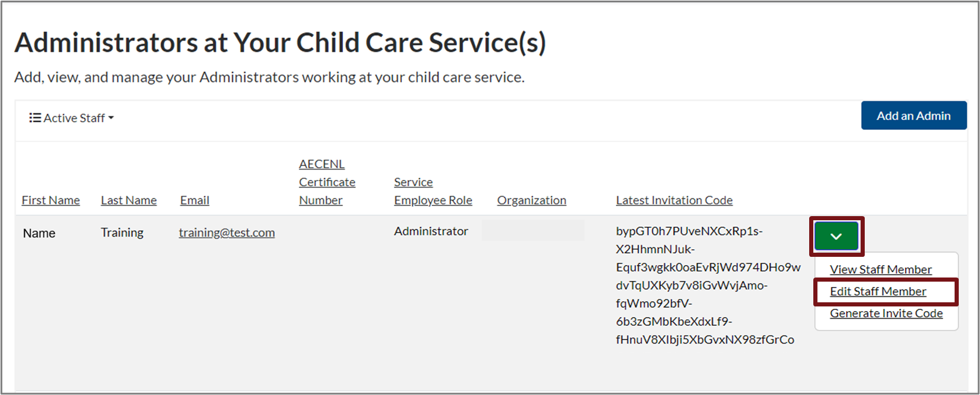Choose Edit Staff Member option

tap(878, 292)
